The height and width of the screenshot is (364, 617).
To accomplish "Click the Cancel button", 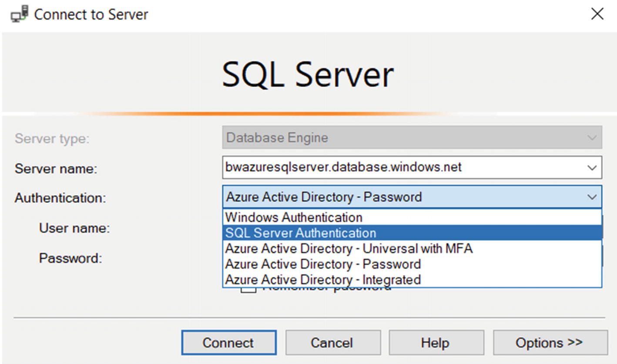I will [333, 343].
